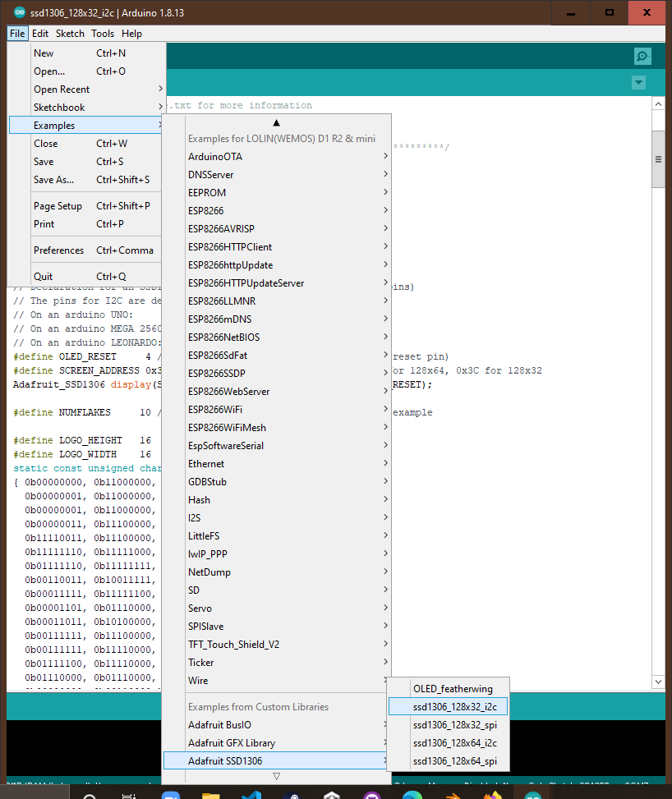The height and width of the screenshot is (799, 672).
Task: Expand the Sketchbook submenu
Action: pyautogui.click(x=87, y=108)
